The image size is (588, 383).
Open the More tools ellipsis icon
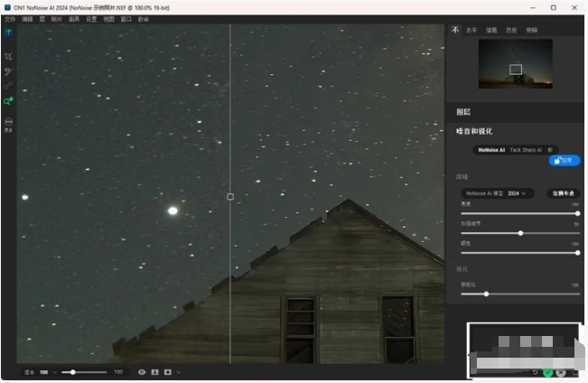(x=9, y=122)
